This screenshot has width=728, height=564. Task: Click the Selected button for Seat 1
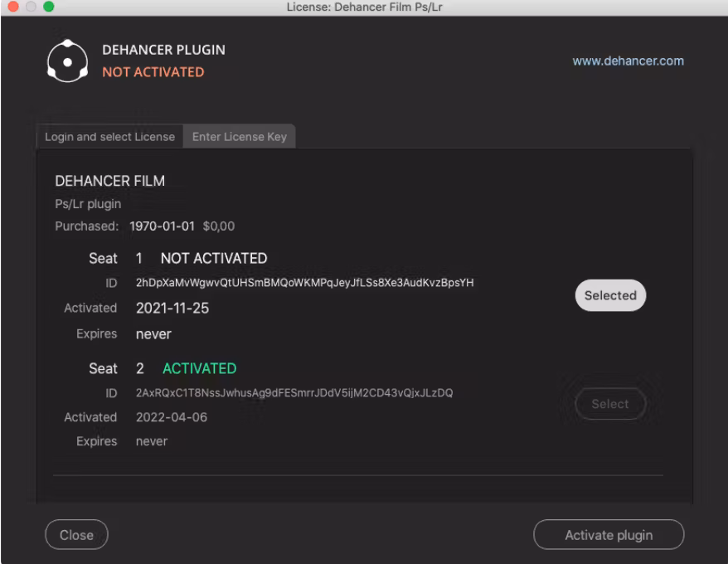tap(610, 295)
